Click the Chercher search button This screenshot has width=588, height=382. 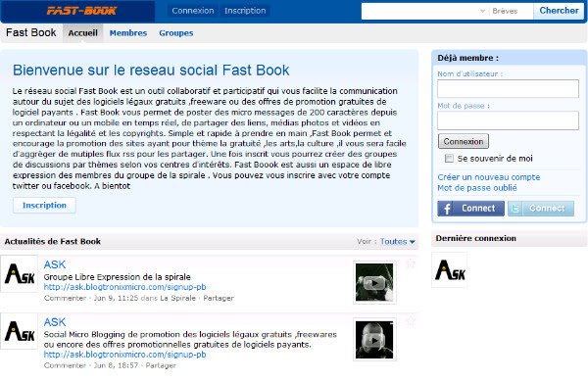point(559,11)
